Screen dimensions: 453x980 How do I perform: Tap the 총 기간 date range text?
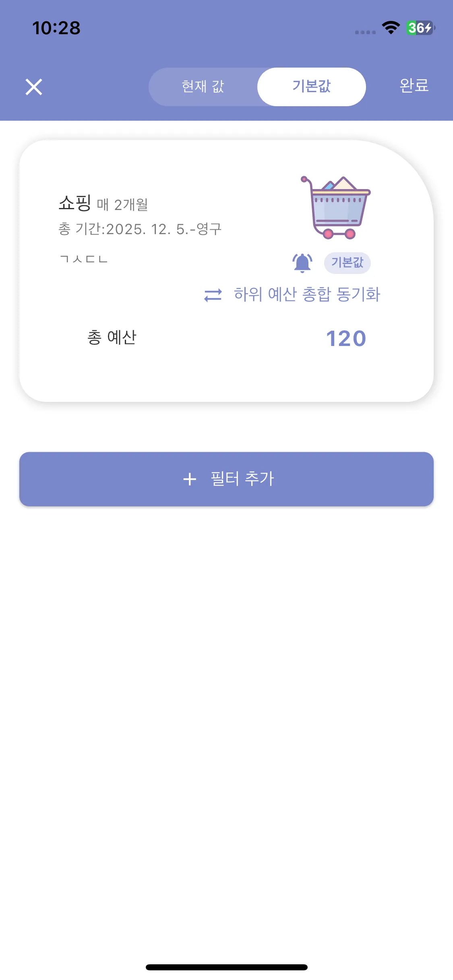pyautogui.click(x=140, y=229)
